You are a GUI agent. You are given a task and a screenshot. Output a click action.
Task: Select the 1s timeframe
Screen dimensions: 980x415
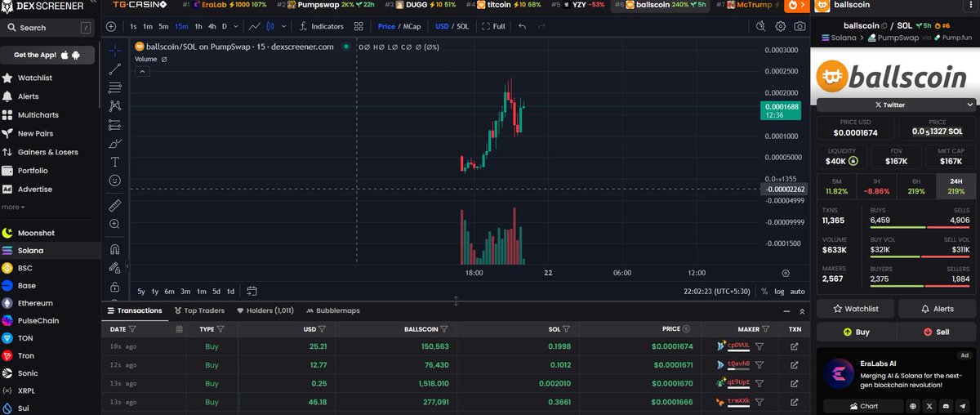click(x=134, y=26)
